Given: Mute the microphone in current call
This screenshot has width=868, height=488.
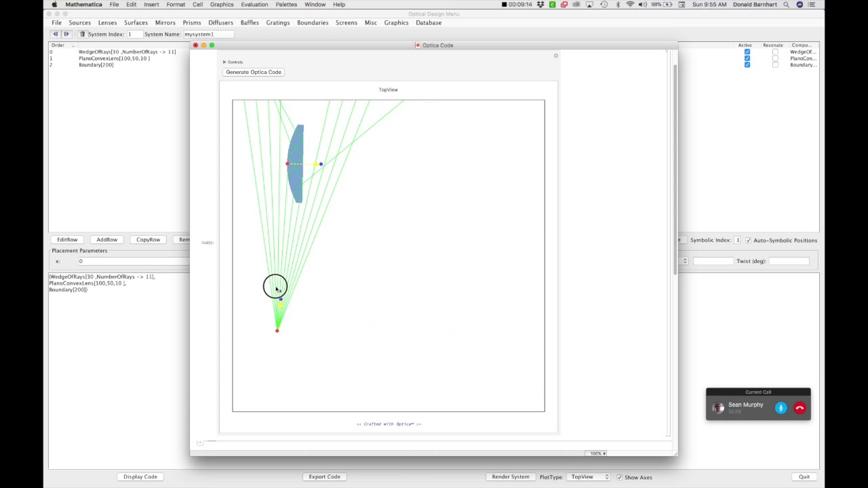Looking at the screenshot, I should tap(781, 408).
